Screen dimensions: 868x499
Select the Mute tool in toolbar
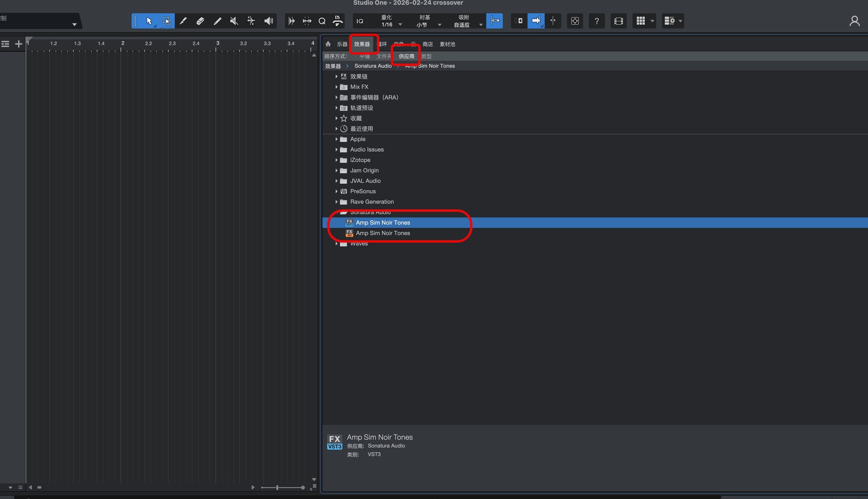[x=234, y=21]
